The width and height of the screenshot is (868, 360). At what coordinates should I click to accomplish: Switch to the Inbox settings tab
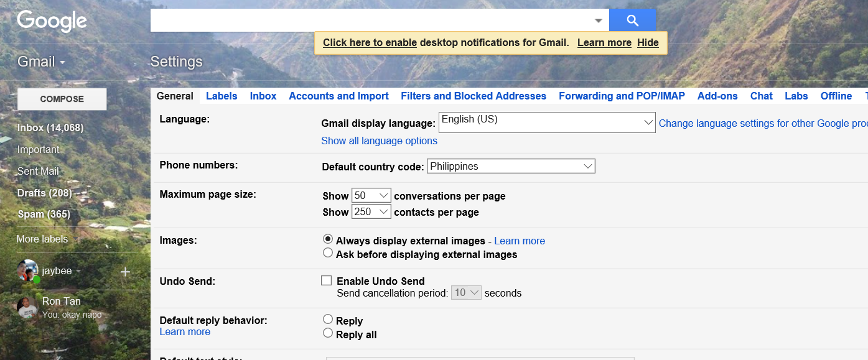point(263,96)
